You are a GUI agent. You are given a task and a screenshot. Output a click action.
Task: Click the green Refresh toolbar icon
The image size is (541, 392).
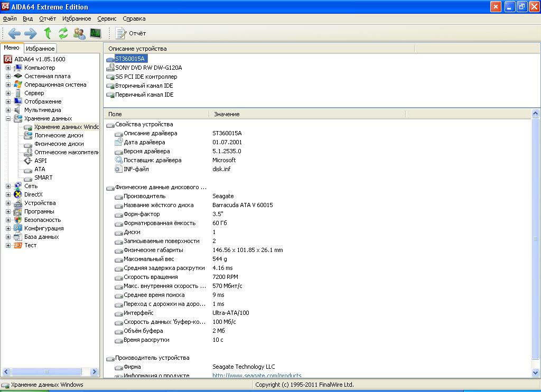pyautogui.click(x=63, y=33)
